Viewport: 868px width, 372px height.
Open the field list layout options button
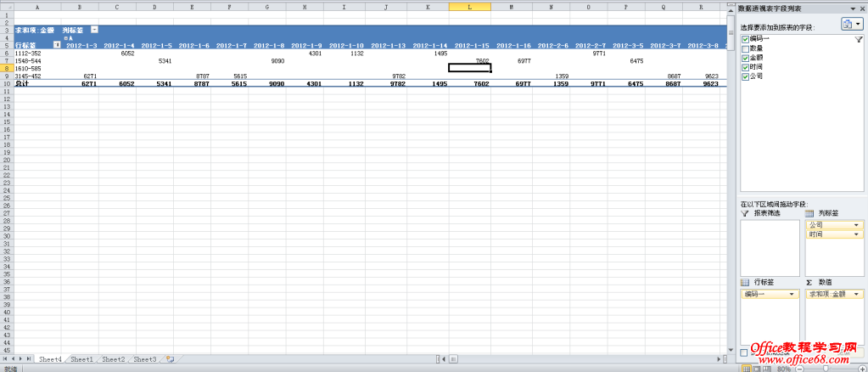pos(852,24)
